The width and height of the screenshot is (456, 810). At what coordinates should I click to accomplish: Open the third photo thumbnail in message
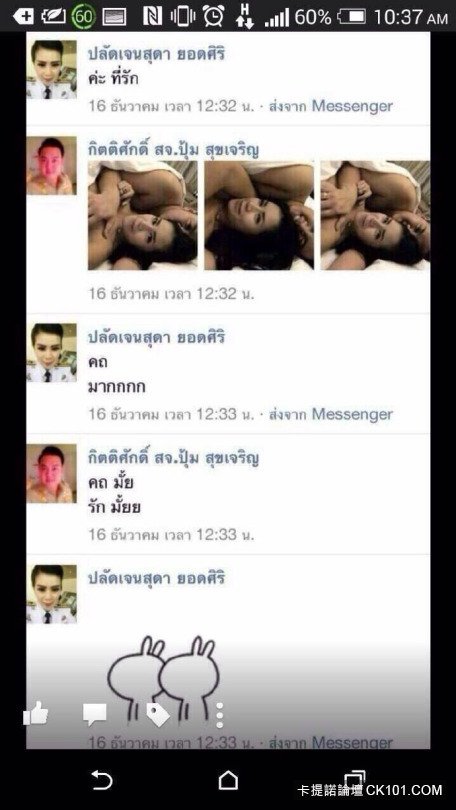pyautogui.click(x=375, y=215)
